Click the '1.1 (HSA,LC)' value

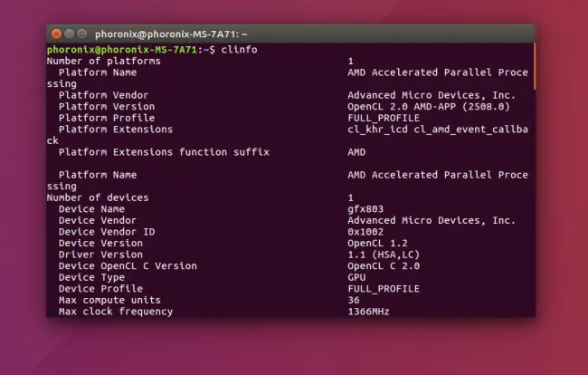click(x=384, y=255)
